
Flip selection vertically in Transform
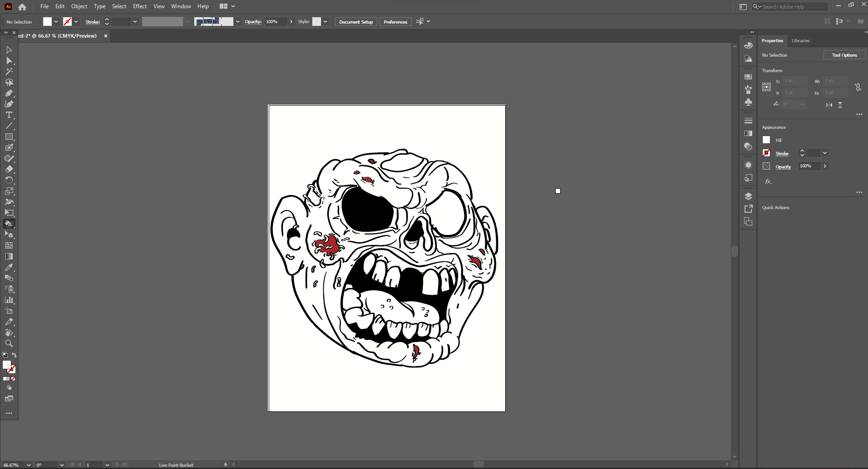pyautogui.click(x=840, y=105)
